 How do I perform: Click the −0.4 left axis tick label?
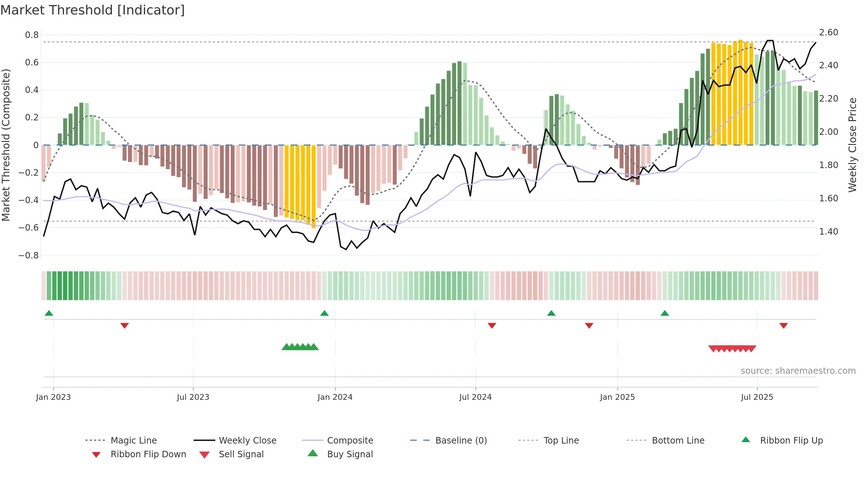coord(29,200)
